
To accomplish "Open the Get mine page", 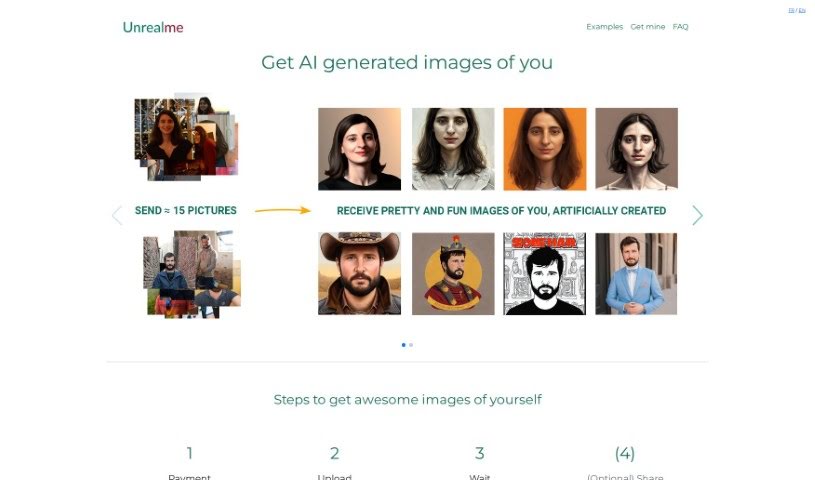I will [x=647, y=27].
